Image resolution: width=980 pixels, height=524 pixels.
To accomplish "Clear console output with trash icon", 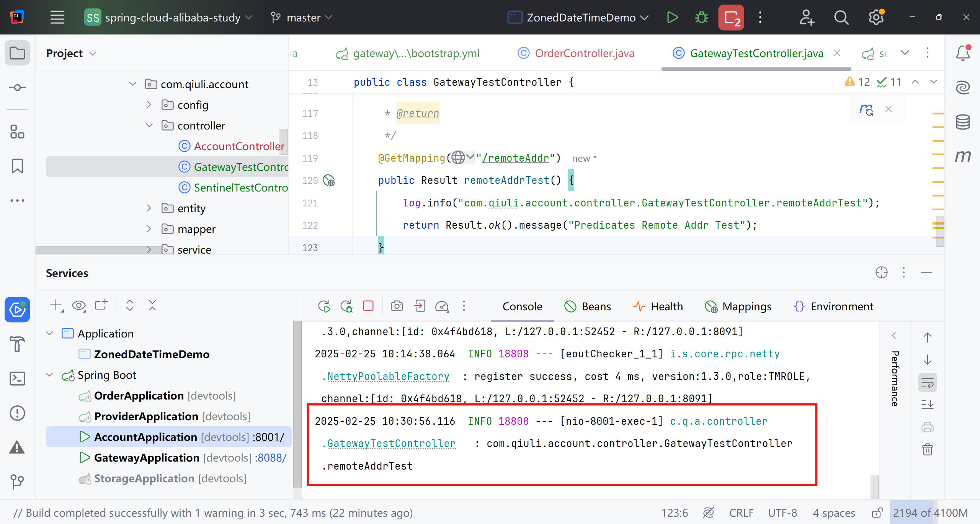I will (927, 449).
